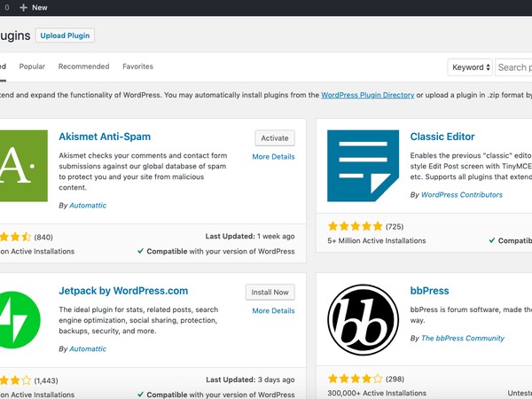
Task: Click the bbPress plugin logo icon
Action: pos(363,319)
